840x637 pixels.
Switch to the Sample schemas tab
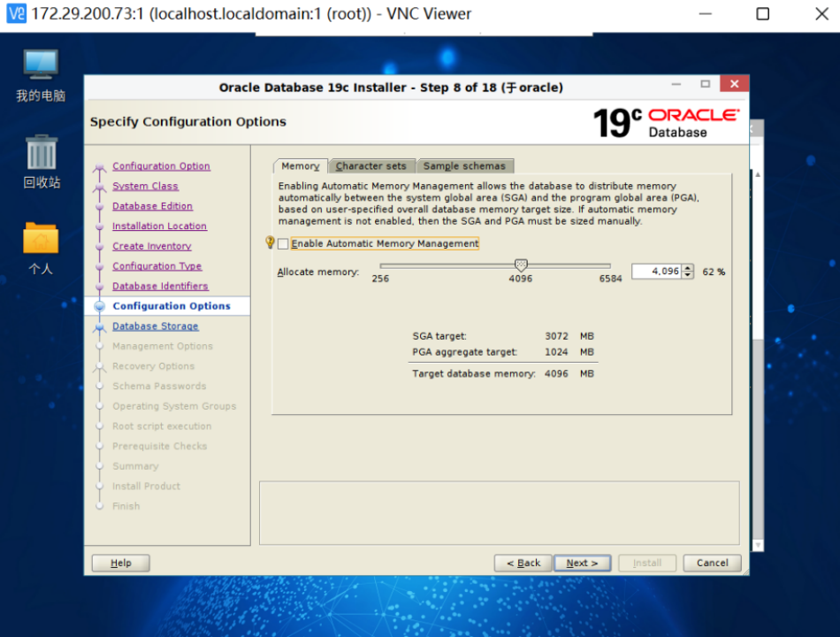click(x=465, y=165)
